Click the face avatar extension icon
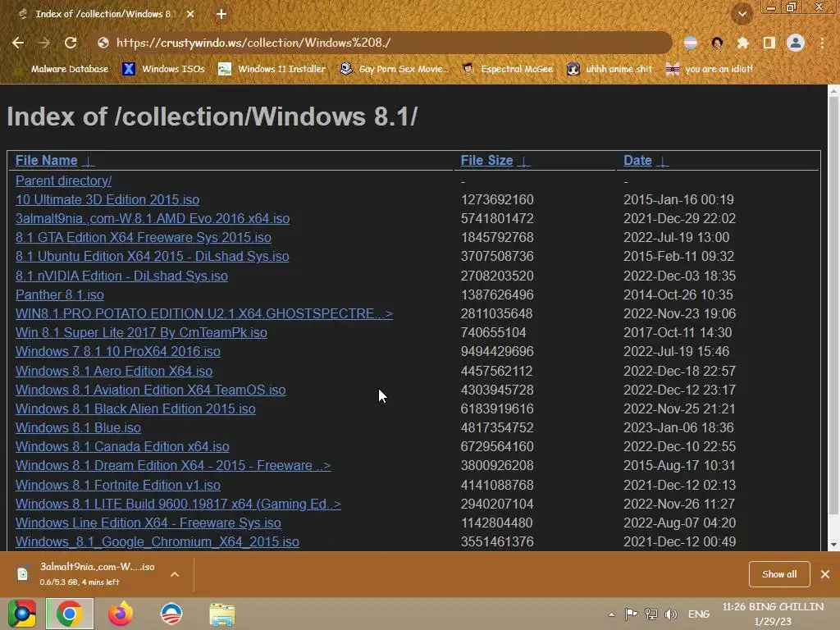Viewport: 840px width, 630px height. tap(717, 43)
